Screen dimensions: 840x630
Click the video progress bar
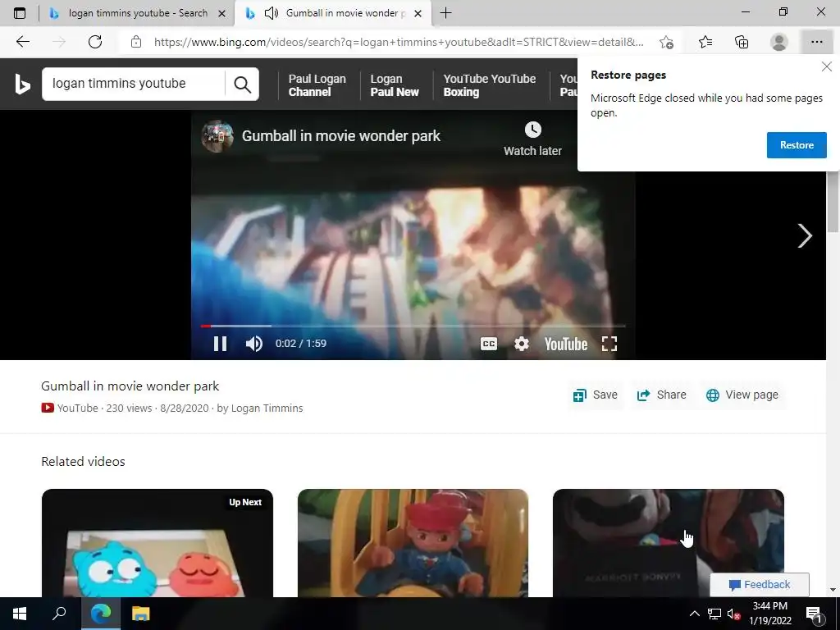(413, 326)
